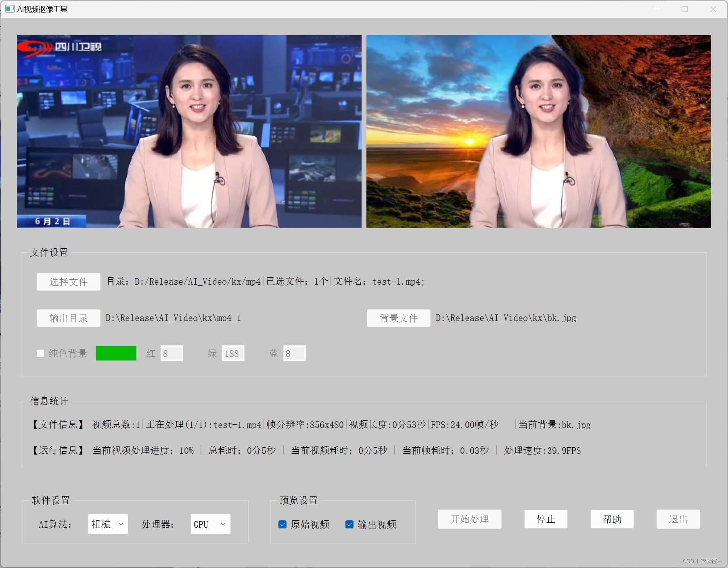Click the 绿 value field showing 188
The height and width of the screenshot is (568, 728).
pyautogui.click(x=233, y=353)
